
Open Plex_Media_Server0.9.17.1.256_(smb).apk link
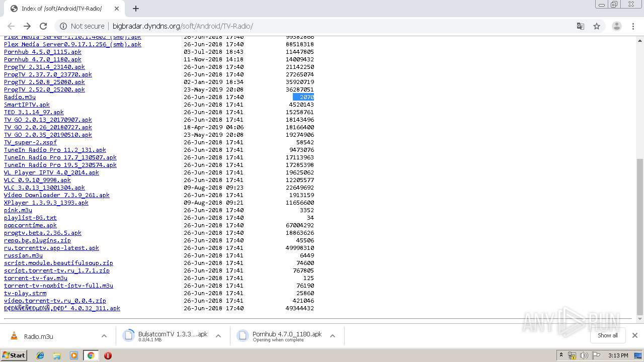[72, 44]
